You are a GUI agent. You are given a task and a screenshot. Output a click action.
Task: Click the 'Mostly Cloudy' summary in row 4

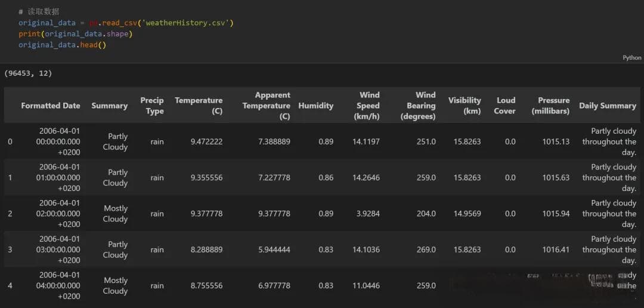pyautogui.click(x=116, y=286)
